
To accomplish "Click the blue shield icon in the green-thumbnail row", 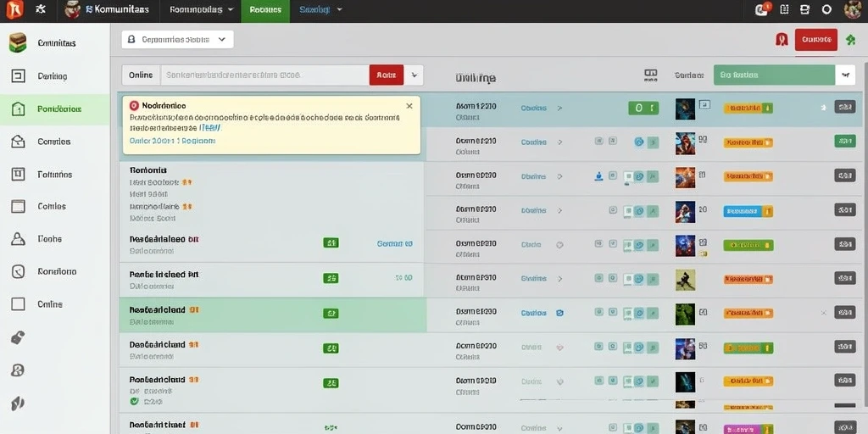I will pyautogui.click(x=559, y=313).
